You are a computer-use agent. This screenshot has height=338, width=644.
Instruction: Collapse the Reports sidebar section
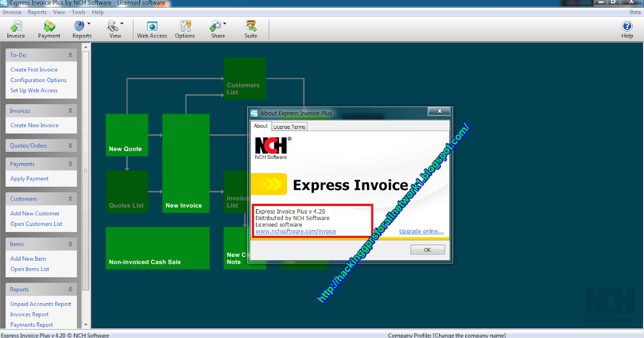[70, 289]
